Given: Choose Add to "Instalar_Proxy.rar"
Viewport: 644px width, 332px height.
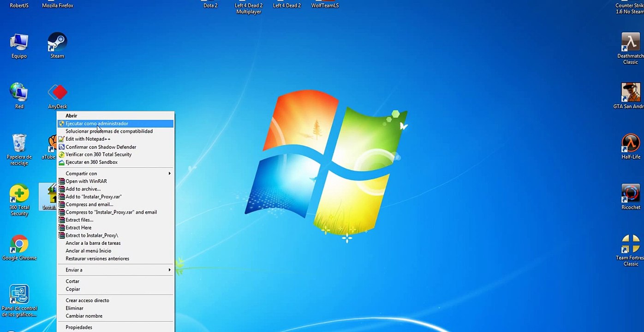Looking at the screenshot, I should pos(115,197).
